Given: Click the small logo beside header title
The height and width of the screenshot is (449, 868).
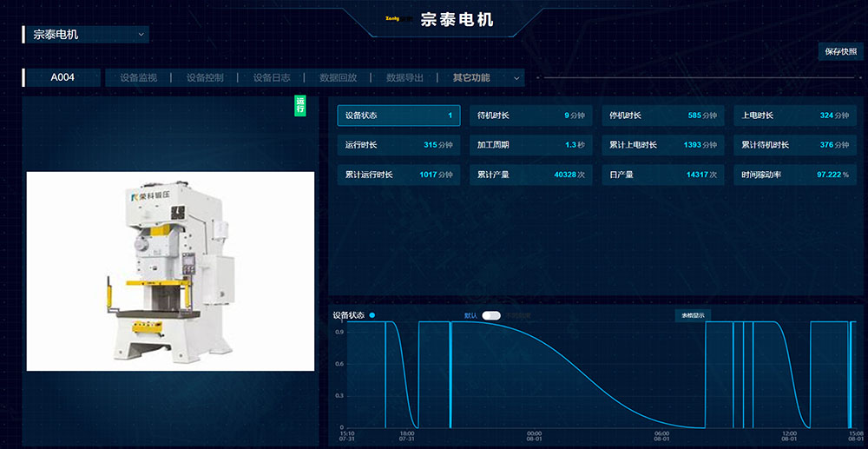Looking at the screenshot, I should click(400, 19).
